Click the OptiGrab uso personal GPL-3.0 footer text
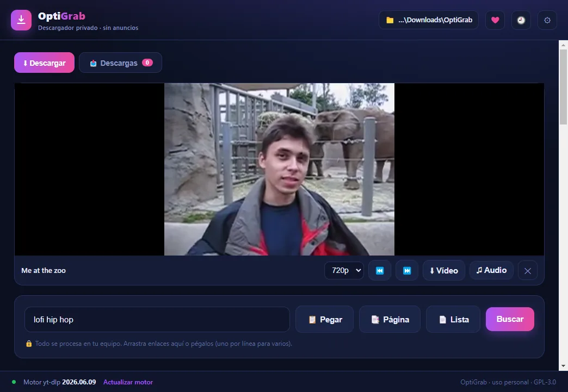The width and height of the screenshot is (568, 392). (508, 382)
